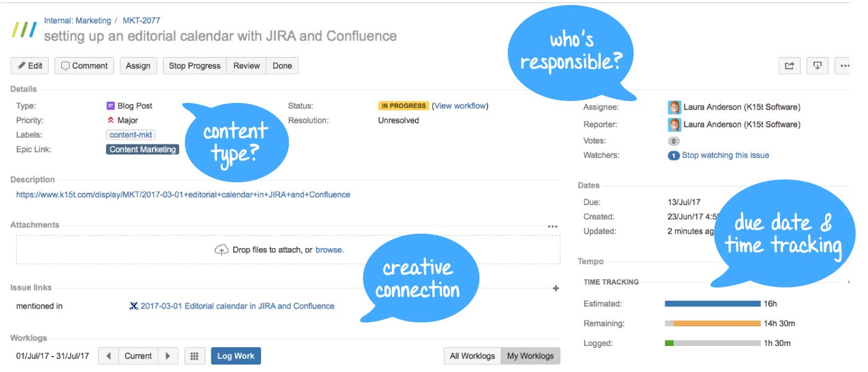Screen dimensions: 868x372
Task: Open the Content Marketing epic link
Action: coord(143,149)
